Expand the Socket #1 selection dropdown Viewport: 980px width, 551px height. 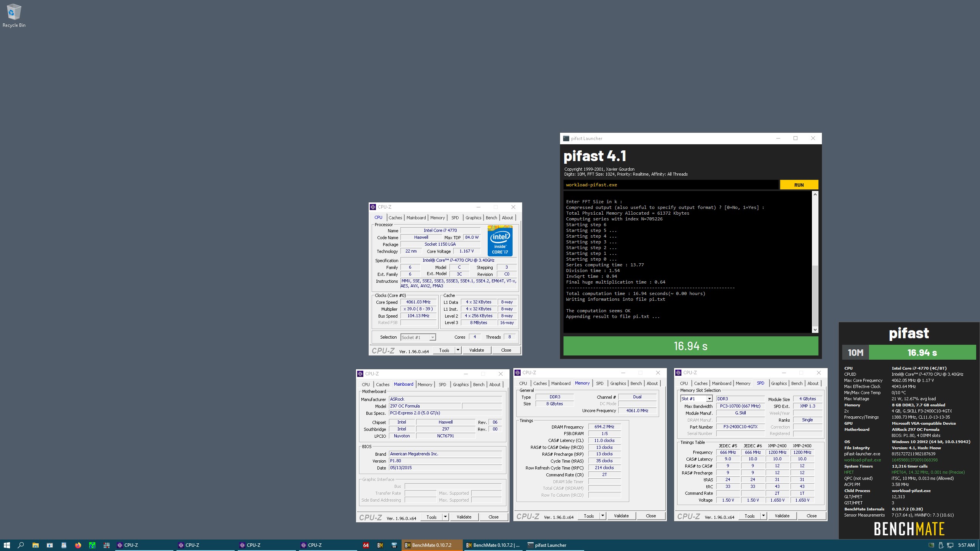click(432, 337)
